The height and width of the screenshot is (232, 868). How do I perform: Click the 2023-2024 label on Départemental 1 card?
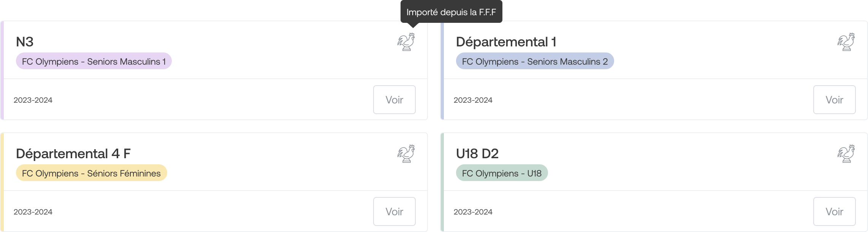[473, 100]
